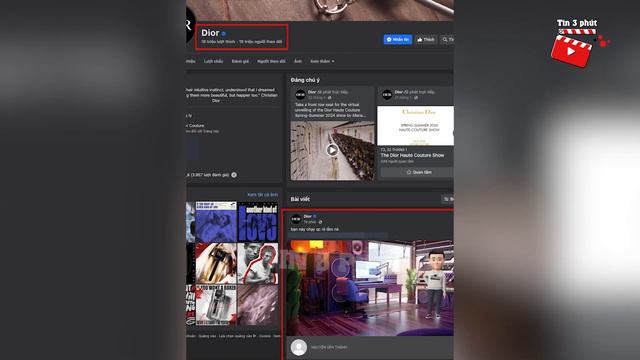Click the Lựa chọn quảng cáo footer link
640x360 pixels.
(x=237, y=336)
